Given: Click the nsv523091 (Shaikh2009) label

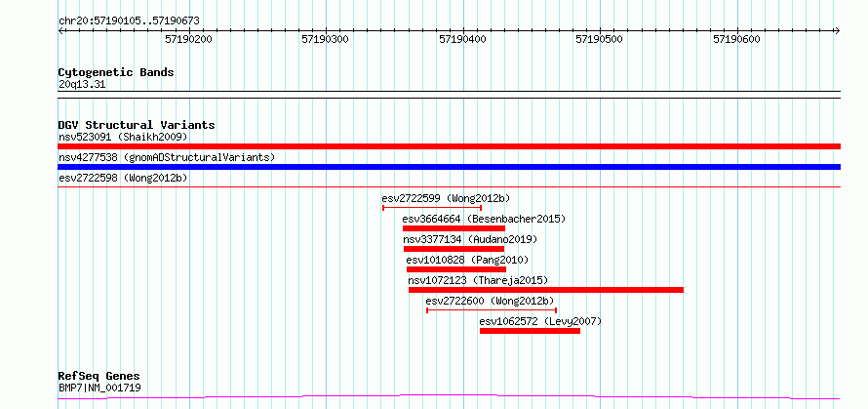Looking at the screenshot, I should pyautogui.click(x=123, y=137).
